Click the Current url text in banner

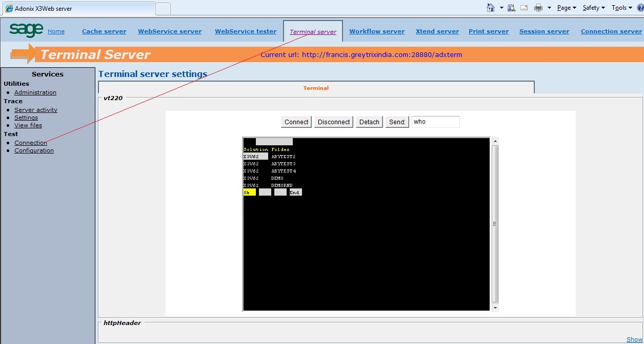coord(361,54)
